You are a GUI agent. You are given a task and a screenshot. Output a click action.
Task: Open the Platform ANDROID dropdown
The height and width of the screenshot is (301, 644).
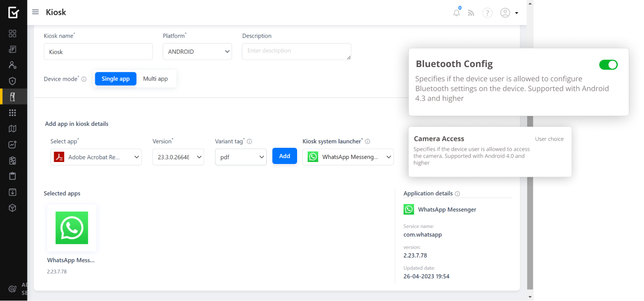tap(197, 51)
